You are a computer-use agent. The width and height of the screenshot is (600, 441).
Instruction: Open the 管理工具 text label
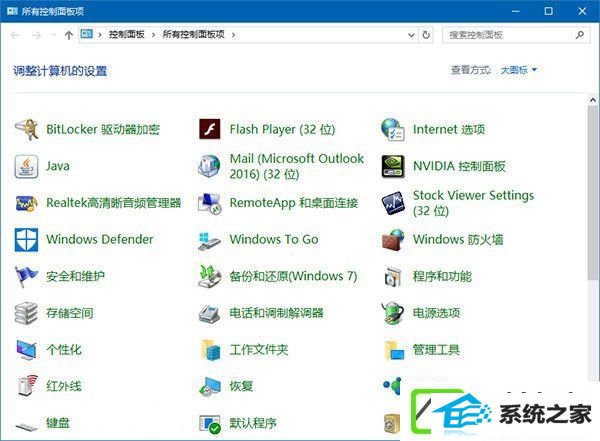(436, 350)
